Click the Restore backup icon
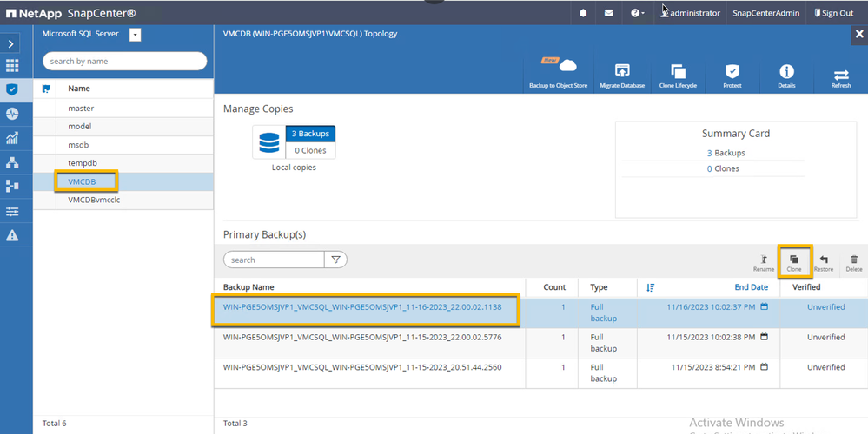This screenshot has width=868, height=434. pyautogui.click(x=824, y=260)
